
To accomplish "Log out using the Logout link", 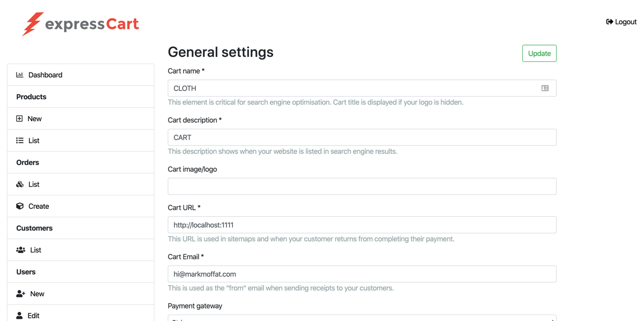I will 621,22.
